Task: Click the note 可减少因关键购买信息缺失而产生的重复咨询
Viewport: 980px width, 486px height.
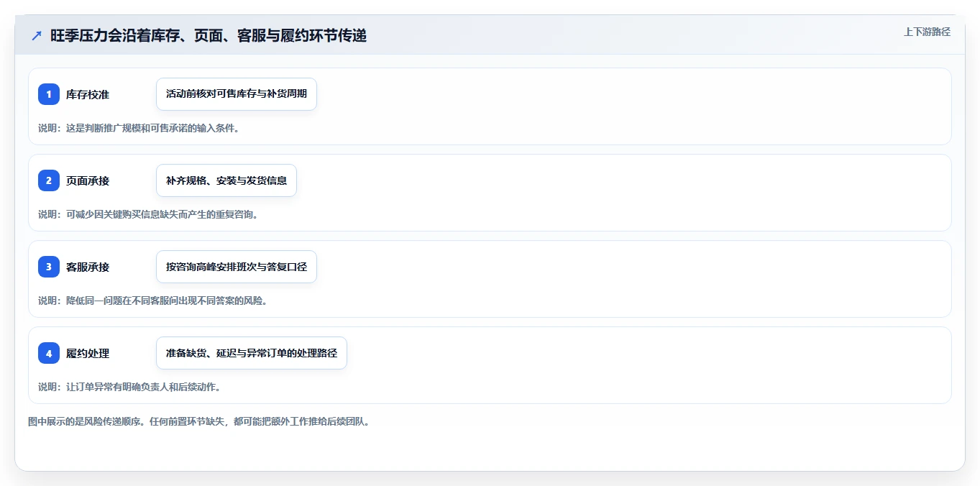Action: 148,214
